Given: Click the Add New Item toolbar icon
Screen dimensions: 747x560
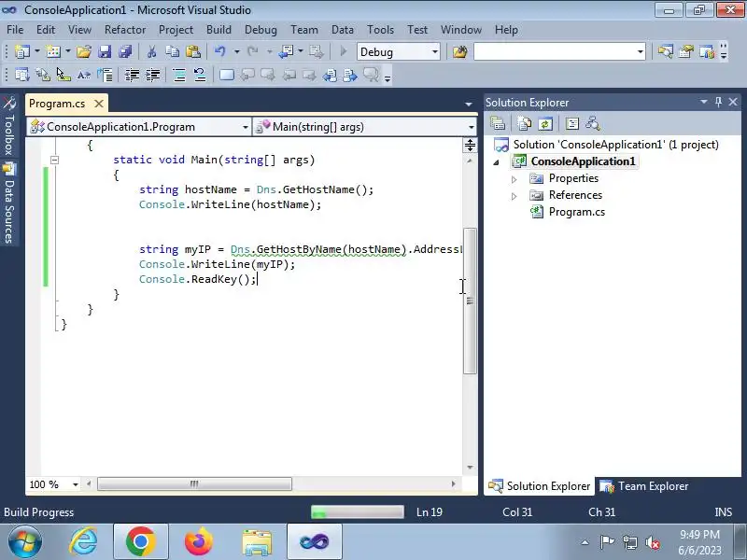Looking at the screenshot, I should click(x=52, y=51).
